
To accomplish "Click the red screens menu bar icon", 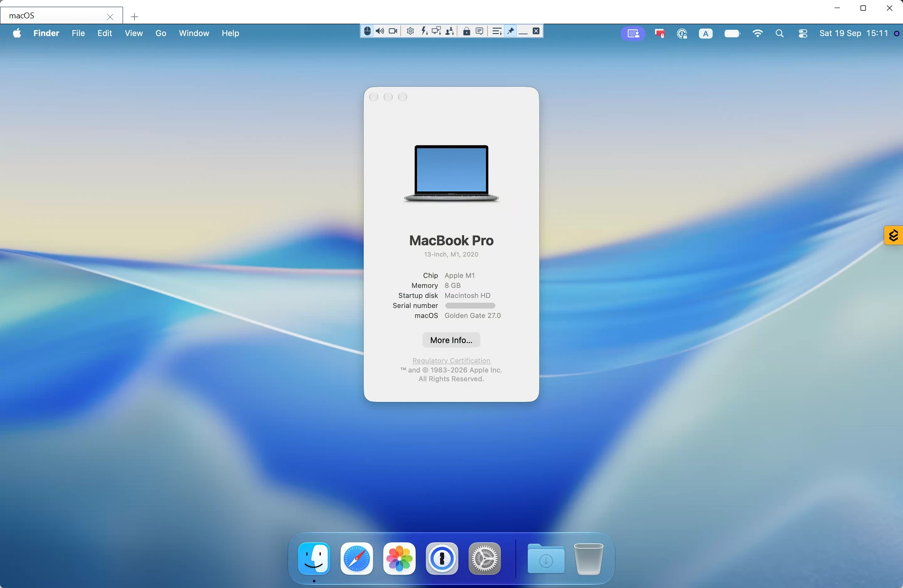I will 660,34.
